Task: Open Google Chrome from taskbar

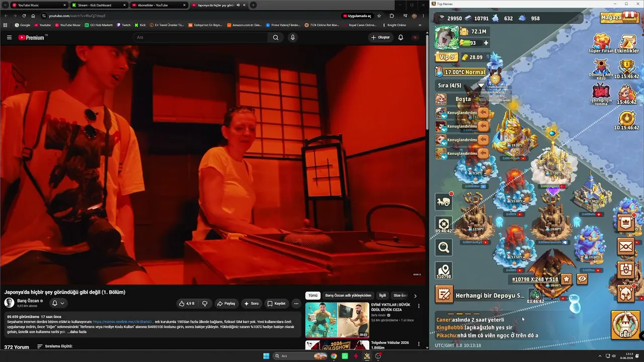Action: click(334, 356)
